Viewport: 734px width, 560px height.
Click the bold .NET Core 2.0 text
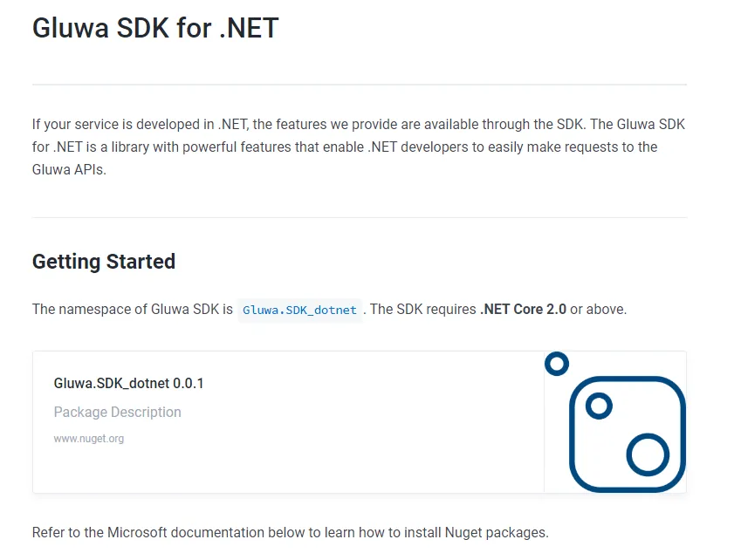click(523, 310)
